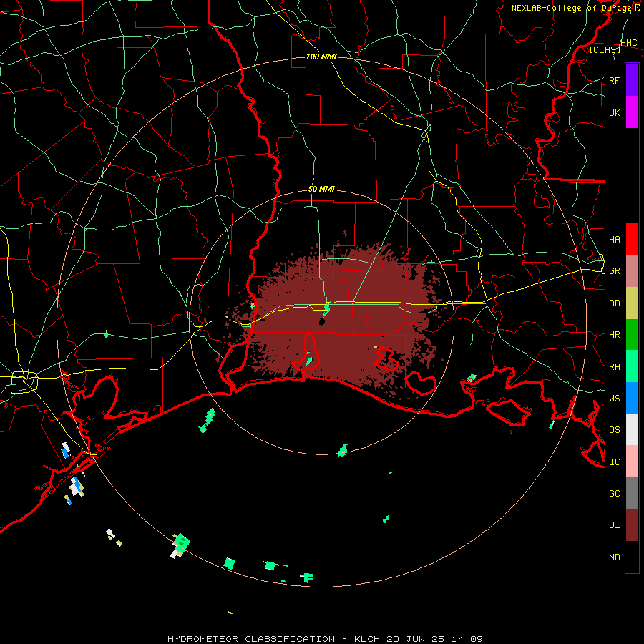Click the [CLAS] label
Screen dimensions: 644x644
(605, 49)
